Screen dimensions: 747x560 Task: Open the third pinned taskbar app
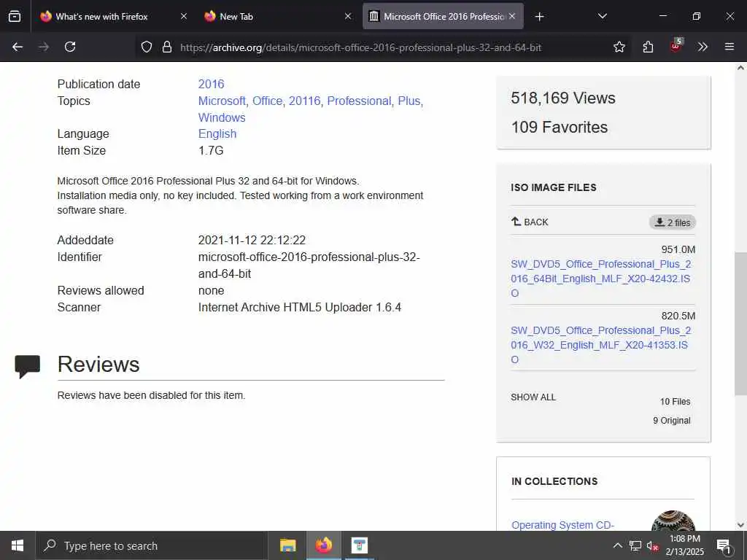click(x=360, y=545)
